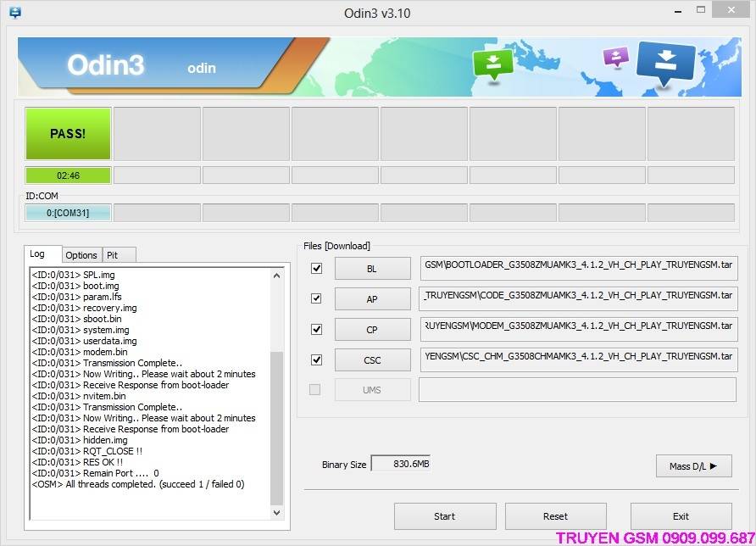Click the 'sboot.bin' log line

[x=76, y=319]
